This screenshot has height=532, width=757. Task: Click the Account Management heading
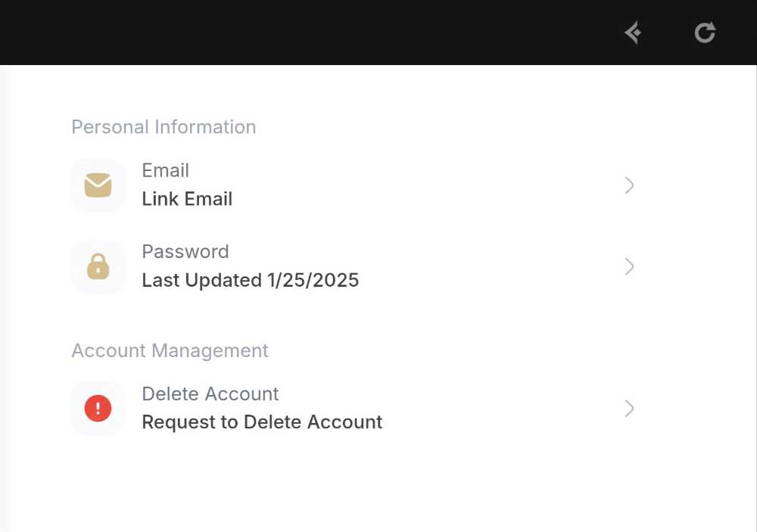(x=170, y=350)
